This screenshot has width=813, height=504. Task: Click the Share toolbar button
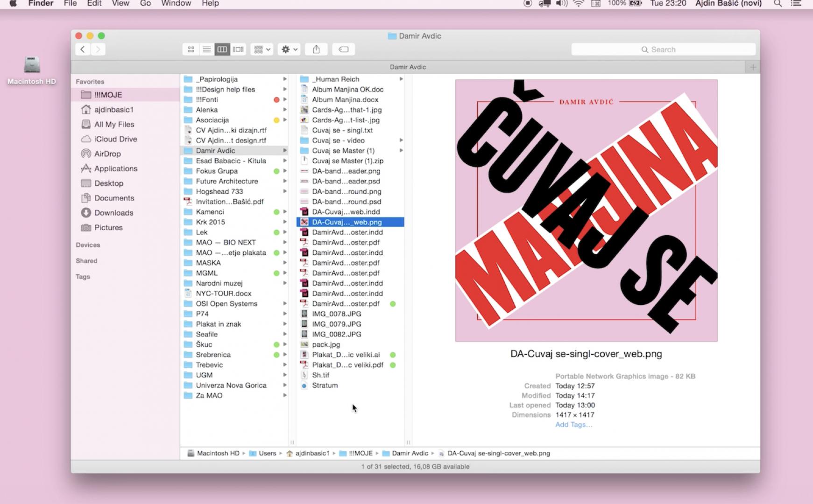click(x=316, y=49)
